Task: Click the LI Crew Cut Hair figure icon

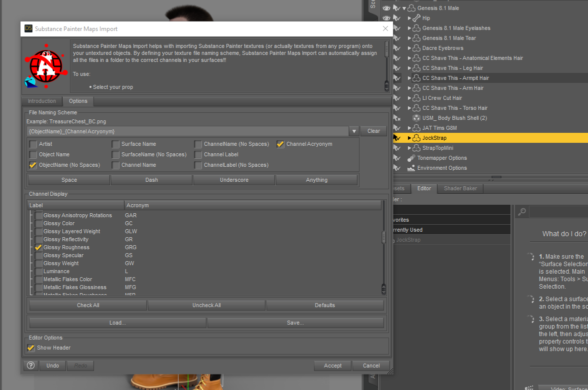Action: (416, 98)
